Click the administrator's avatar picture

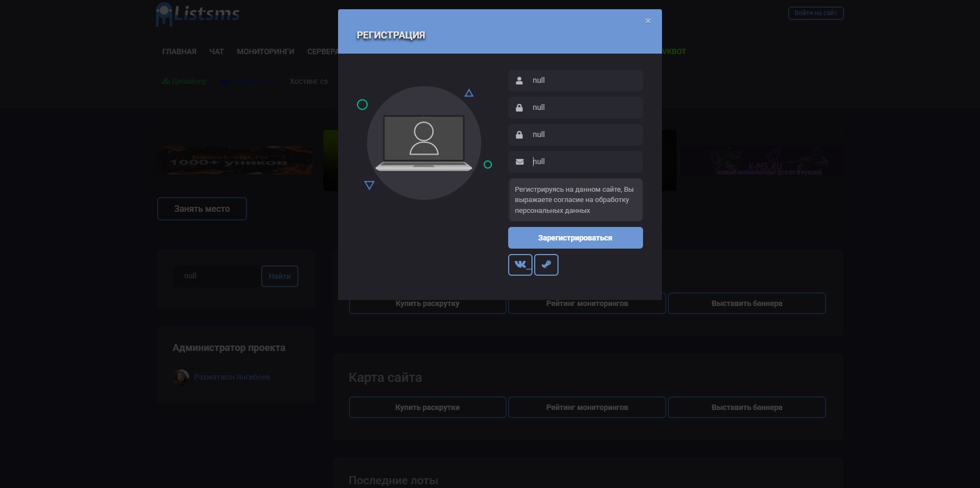pos(181,377)
